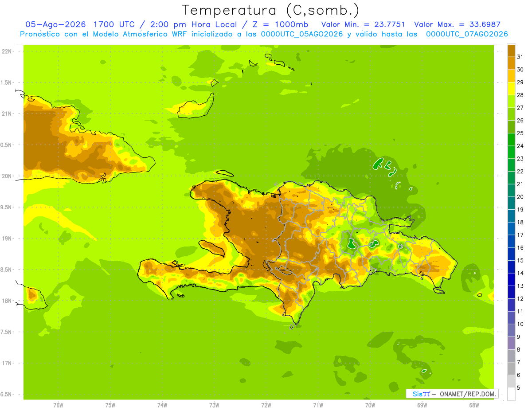
Task: Click the '20N' latitude axis label
Action: pyautogui.click(x=7, y=176)
